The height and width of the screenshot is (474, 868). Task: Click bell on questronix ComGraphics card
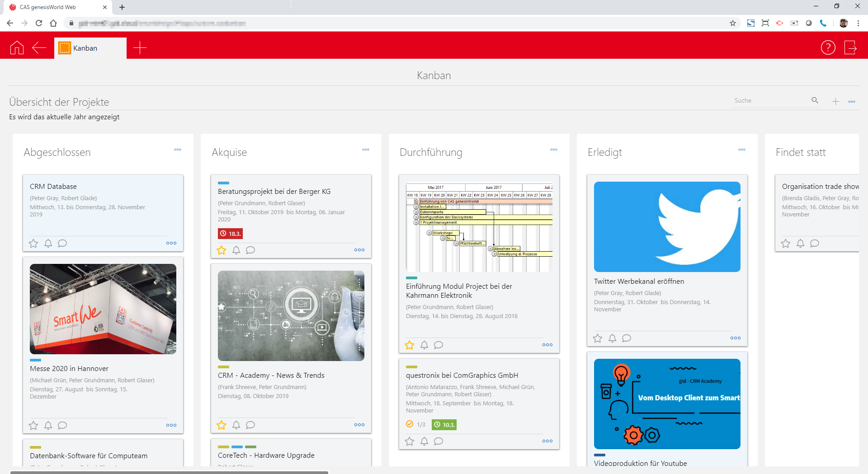click(424, 441)
